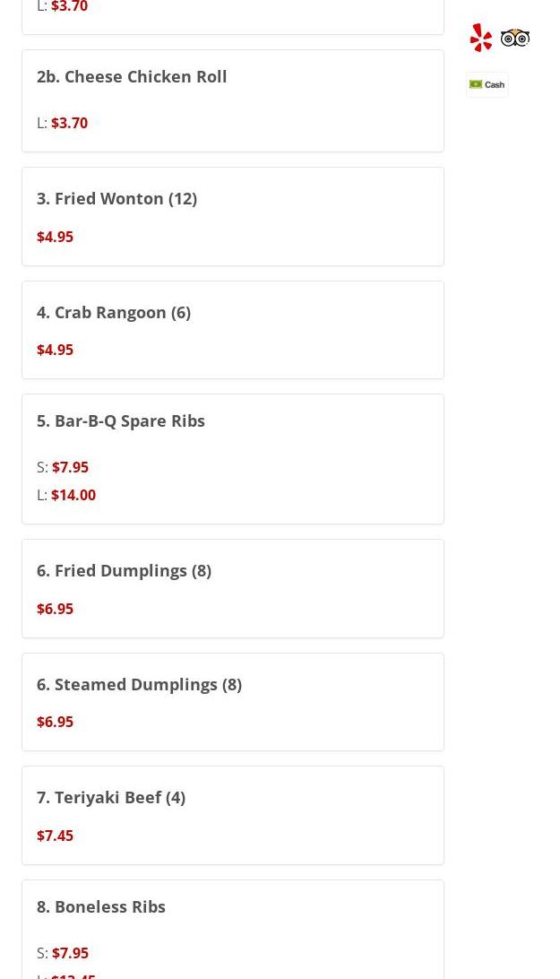Open the Yelp review icon
Image resolution: width=560 pixels, height=979 pixels.
pos(481,38)
